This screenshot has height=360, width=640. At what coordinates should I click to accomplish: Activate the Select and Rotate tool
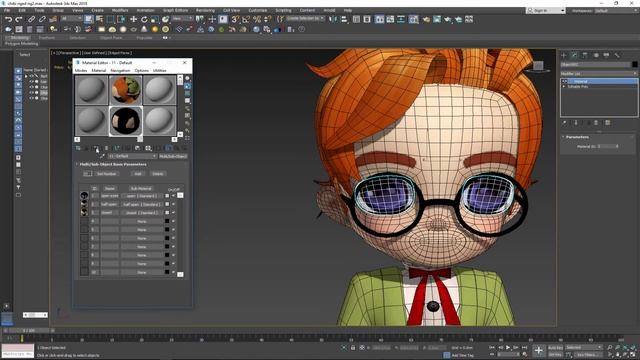[144, 19]
